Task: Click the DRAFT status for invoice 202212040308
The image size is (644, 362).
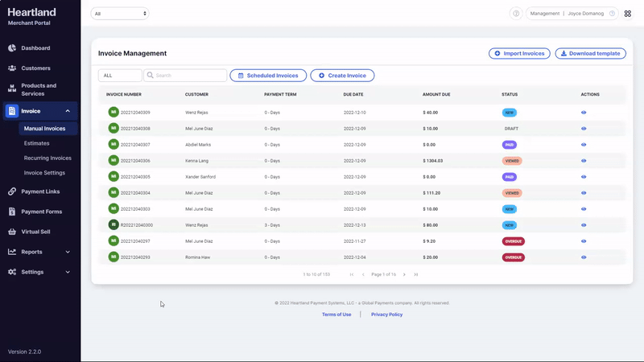Action: coord(511,129)
